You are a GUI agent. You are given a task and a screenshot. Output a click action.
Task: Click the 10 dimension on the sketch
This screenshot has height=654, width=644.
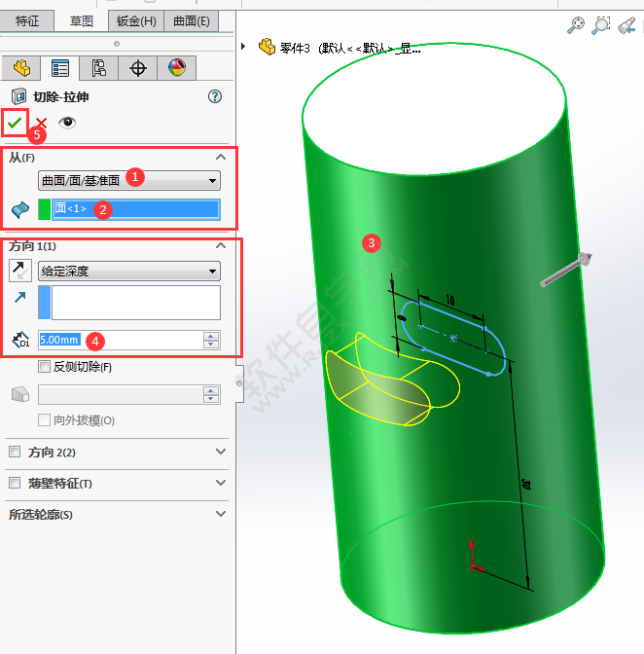[x=450, y=300]
